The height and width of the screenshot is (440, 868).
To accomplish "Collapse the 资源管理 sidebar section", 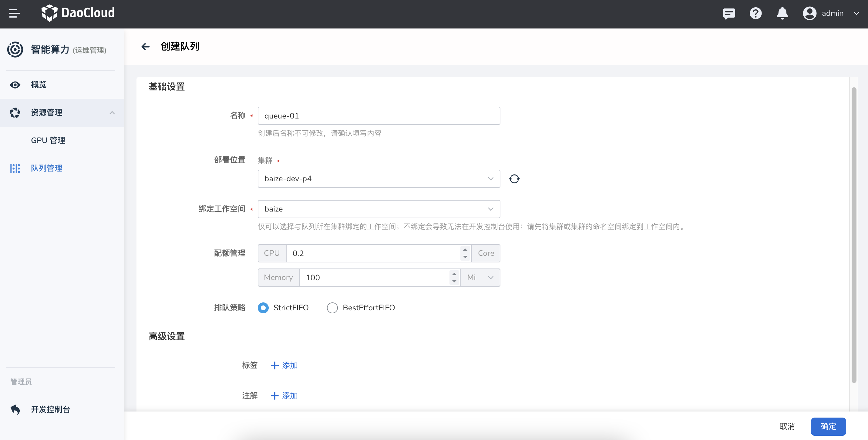I will pos(112,113).
